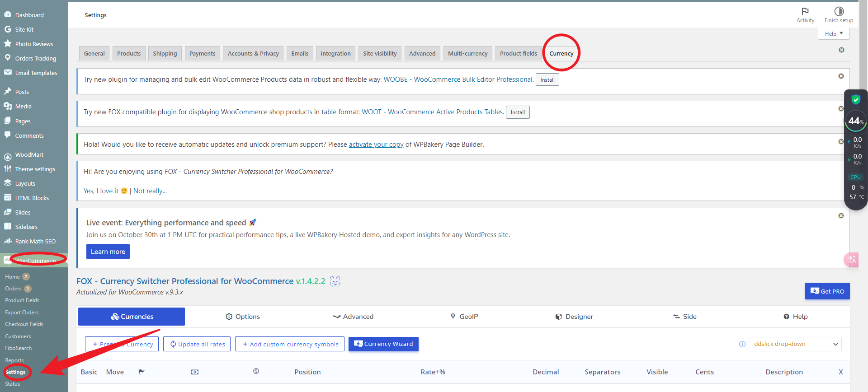
Task: Open the Product fields tab
Action: point(519,53)
